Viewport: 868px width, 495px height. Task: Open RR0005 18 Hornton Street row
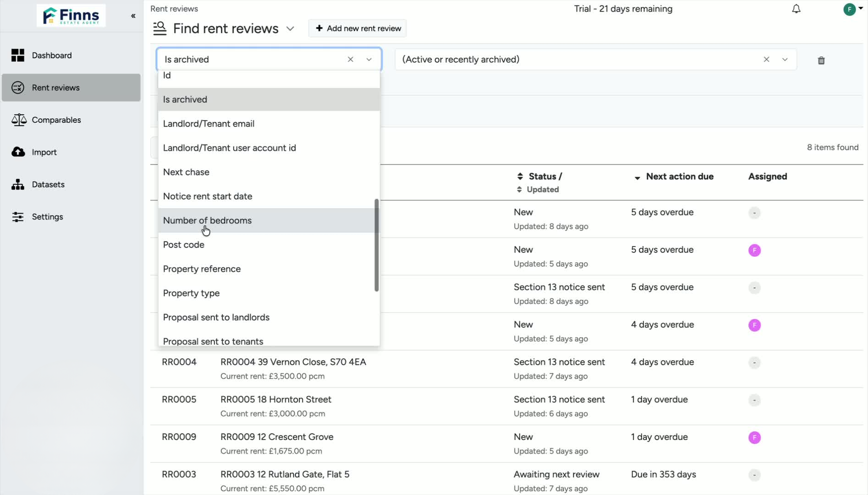(506, 407)
